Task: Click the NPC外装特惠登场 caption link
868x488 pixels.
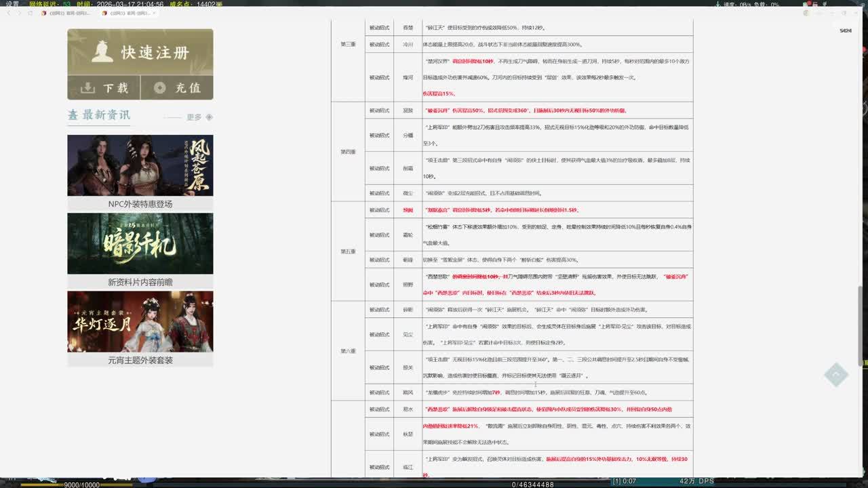Action: 140,204
